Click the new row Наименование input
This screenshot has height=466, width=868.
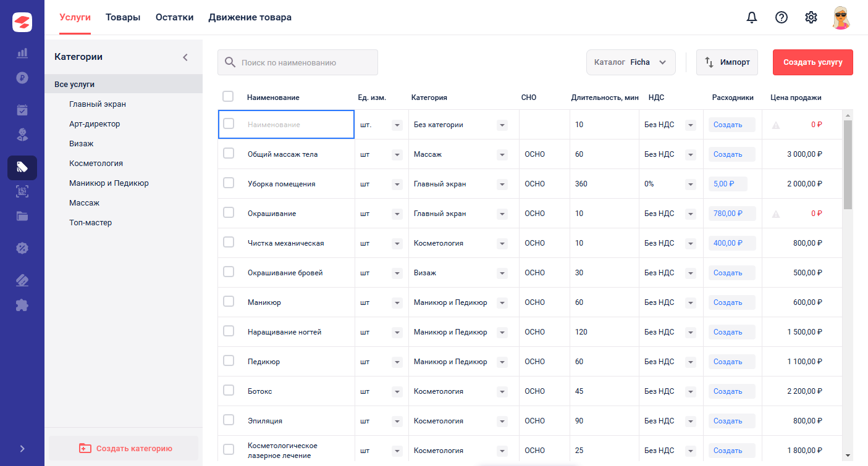287,125
